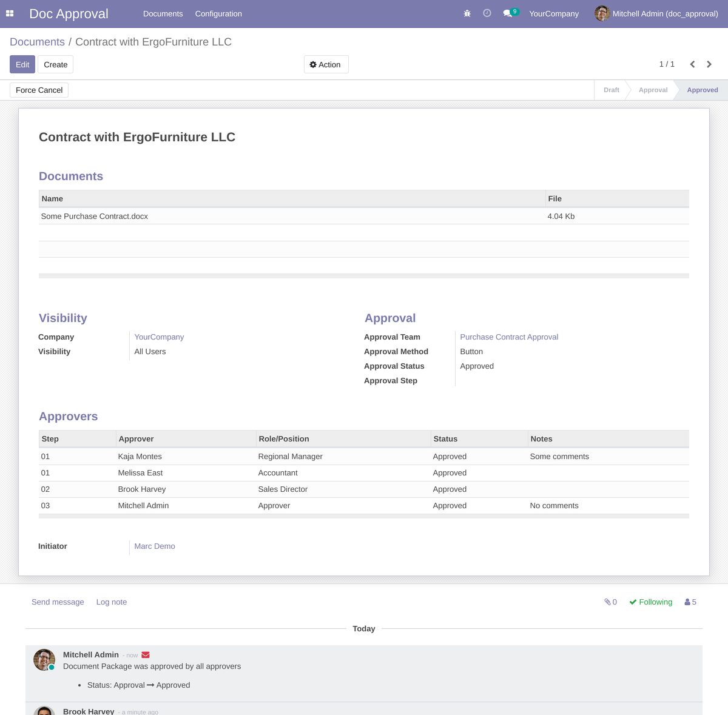This screenshot has height=715, width=728.
Task: Go to the previous record arrow
Action: tap(692, 64)
